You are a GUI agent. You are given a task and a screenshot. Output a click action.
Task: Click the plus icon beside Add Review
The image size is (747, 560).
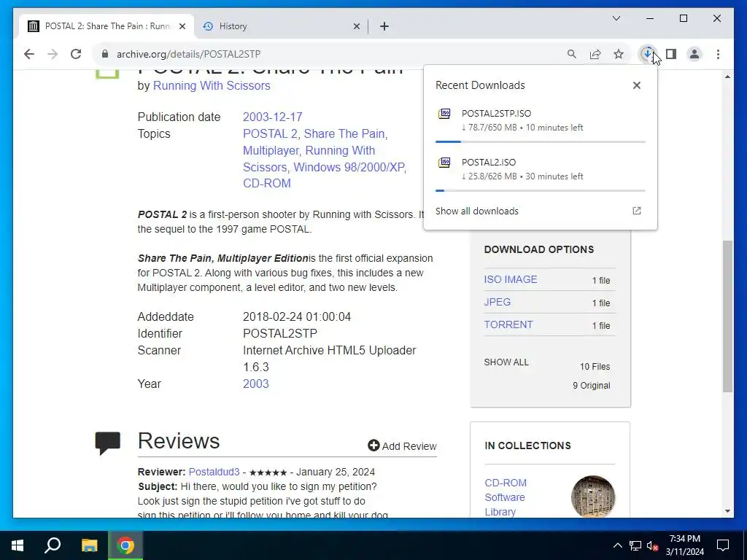[x=373, y=446]
